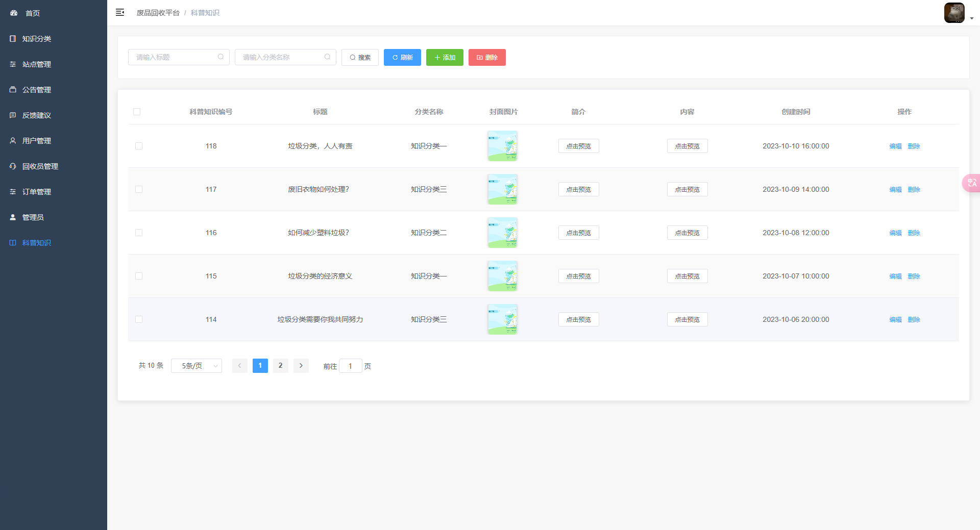Open 公告管理 menu item
The height and width of the screenshot is (530, 980).
pos(54,90)
